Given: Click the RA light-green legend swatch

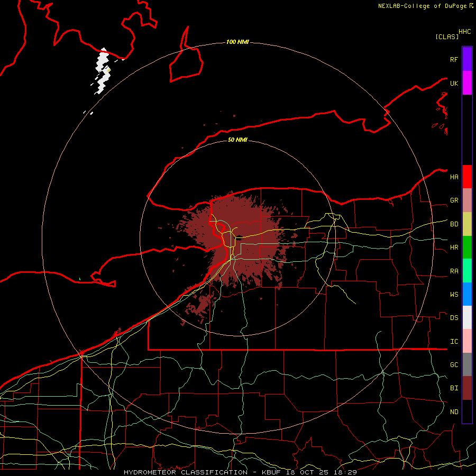Looking at the screenshot, I should tap(467, 271).
